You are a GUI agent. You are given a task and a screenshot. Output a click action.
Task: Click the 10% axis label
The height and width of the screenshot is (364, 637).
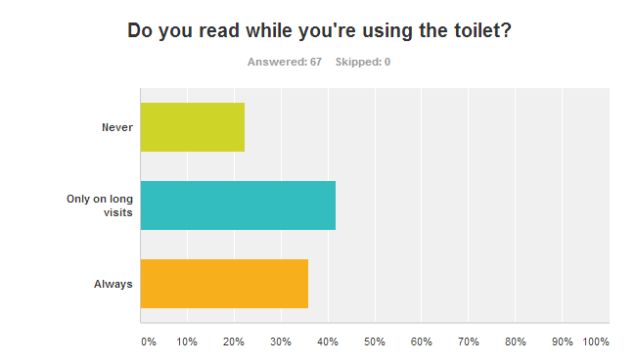(x=187, y=341)
